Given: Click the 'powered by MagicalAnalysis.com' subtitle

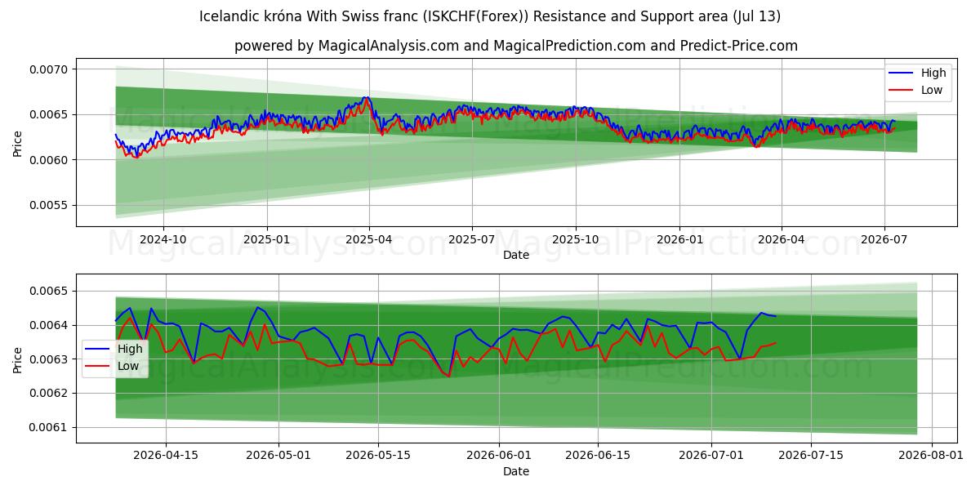Looking at the screenshot, I should pyautogui.click(x=516, y=46).
